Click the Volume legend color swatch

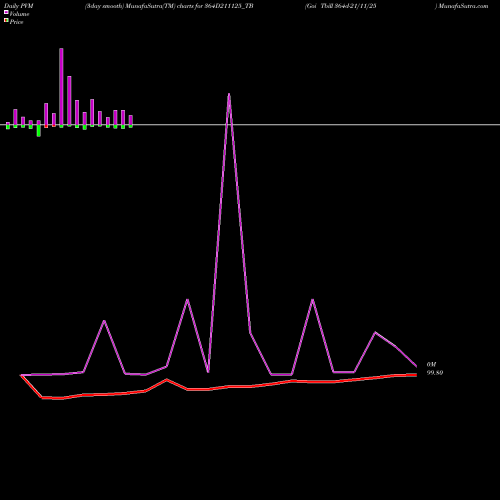coord(6,12)
